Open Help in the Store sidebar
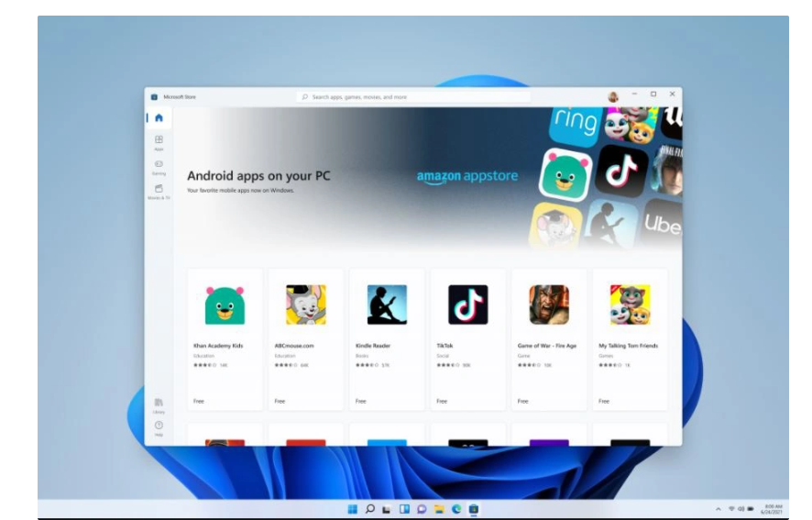812x520 pixels. pos(159,427)
